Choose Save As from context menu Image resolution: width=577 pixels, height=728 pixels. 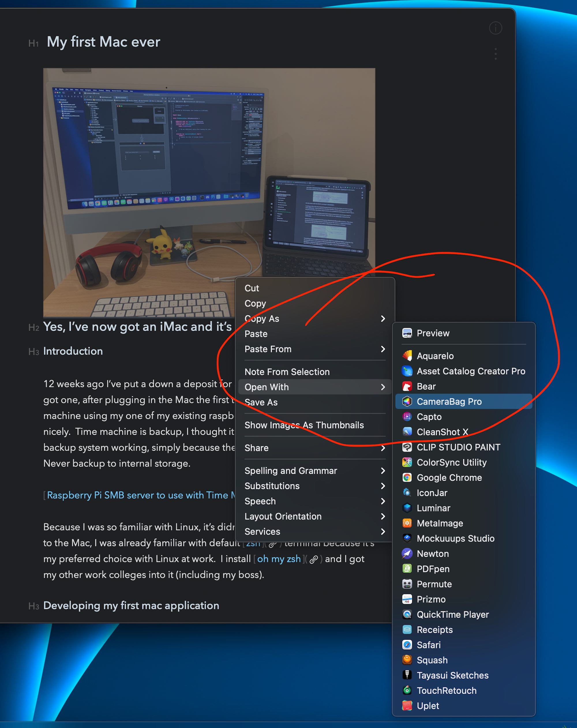(x=315, y=402)
